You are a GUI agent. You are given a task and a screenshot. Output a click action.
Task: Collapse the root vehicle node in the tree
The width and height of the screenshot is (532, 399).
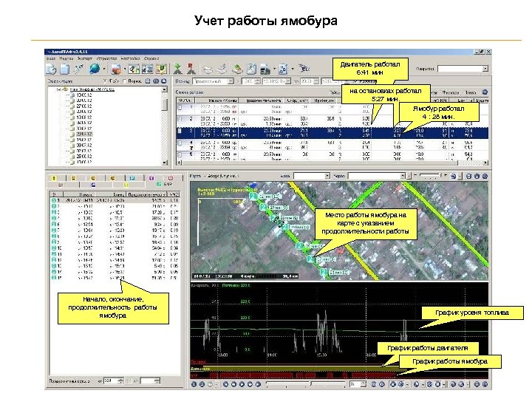58,89
